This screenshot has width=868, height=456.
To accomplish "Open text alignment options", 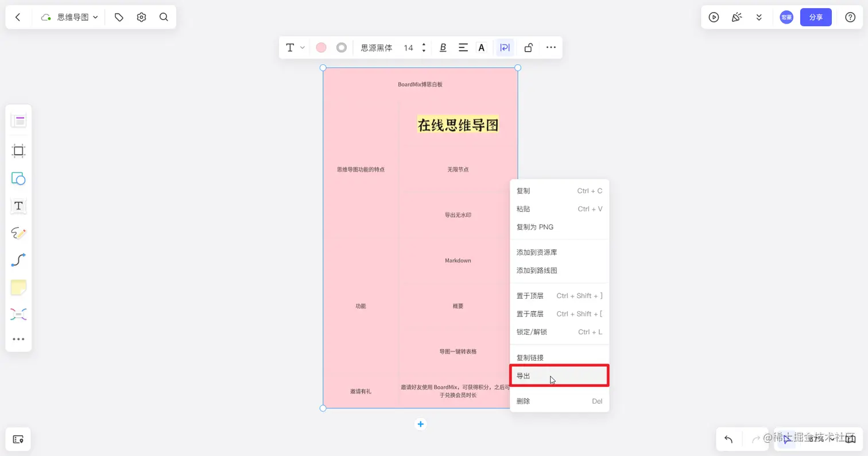I will 463,48.
